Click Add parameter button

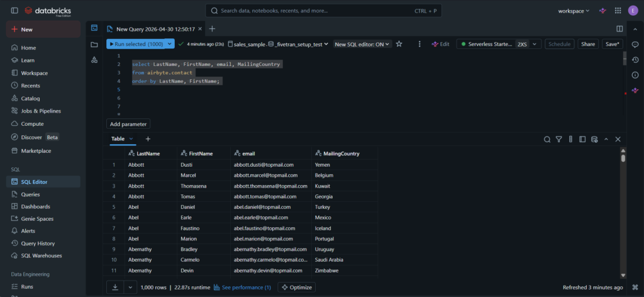(x=128, y=124)
